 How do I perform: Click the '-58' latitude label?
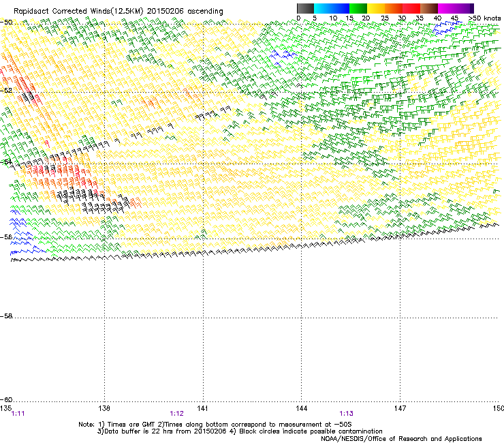(x=6, y=316)
